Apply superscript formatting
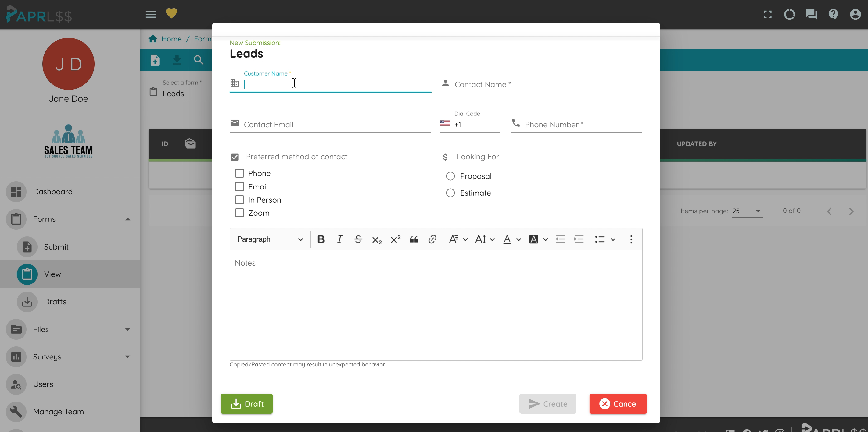 coord(395,239)
